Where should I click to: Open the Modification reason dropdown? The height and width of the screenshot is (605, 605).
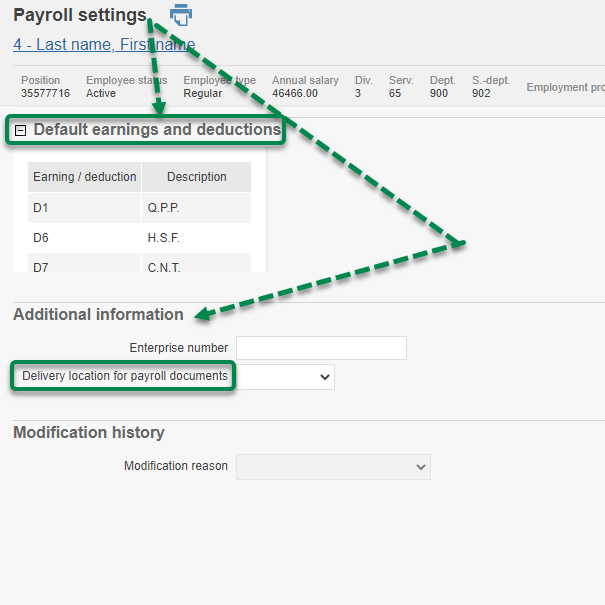(x=333, y=466)
